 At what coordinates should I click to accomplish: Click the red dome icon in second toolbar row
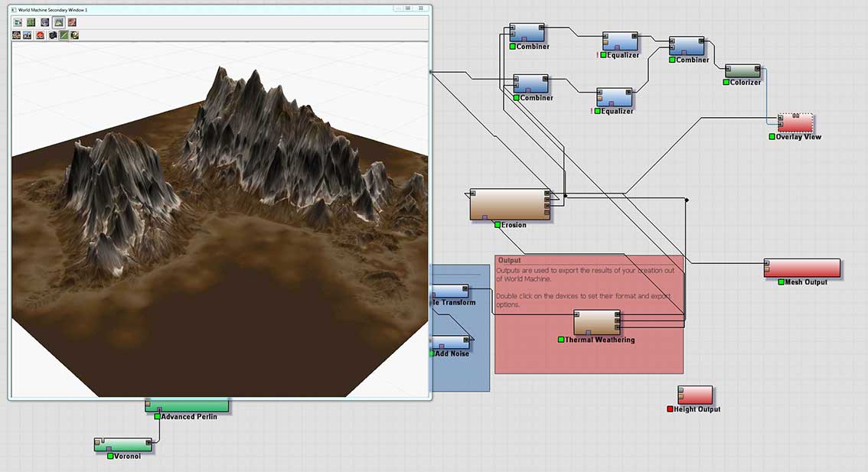(x=40, y=35)
